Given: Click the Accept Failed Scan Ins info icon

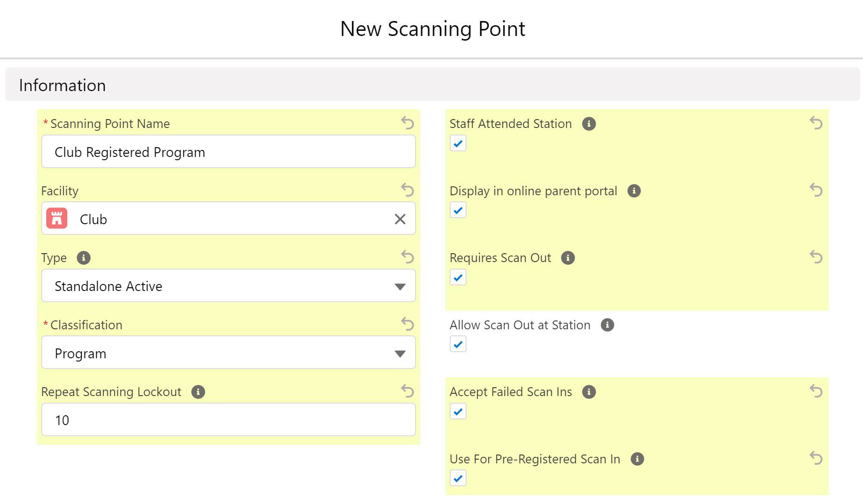Looking at the screenshot, I should pyautogui.click(x=590, y=392).
